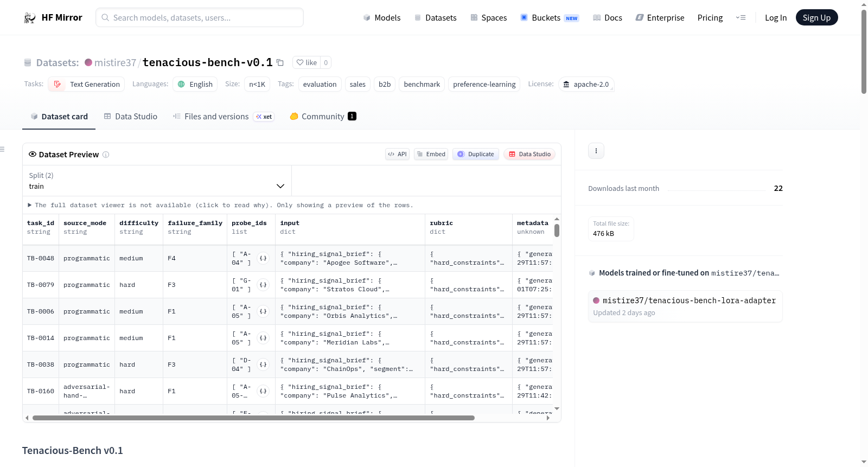Open the Pricing page
The height and width of the screenshot is (467, 868).
710,18
